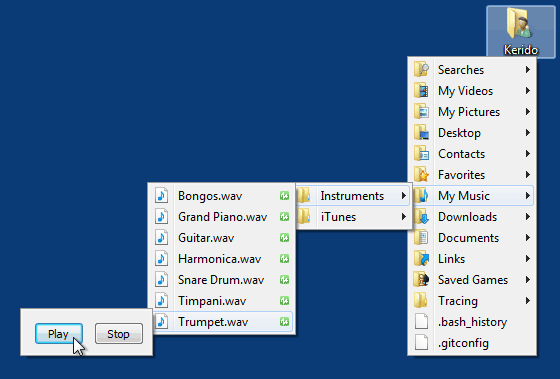Screen dimensions: 560x379
Task: Click green preview badge next to Snare Drum.wav
Action: click(284, 280)
